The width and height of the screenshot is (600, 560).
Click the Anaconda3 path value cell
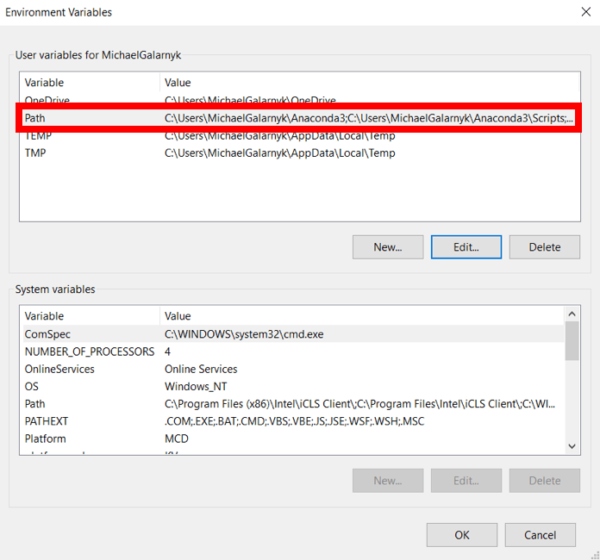(x=369, y=118)
